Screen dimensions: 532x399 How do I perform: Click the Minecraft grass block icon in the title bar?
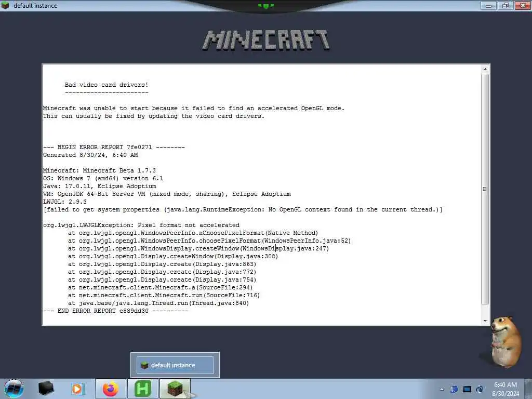click(5, 5)
